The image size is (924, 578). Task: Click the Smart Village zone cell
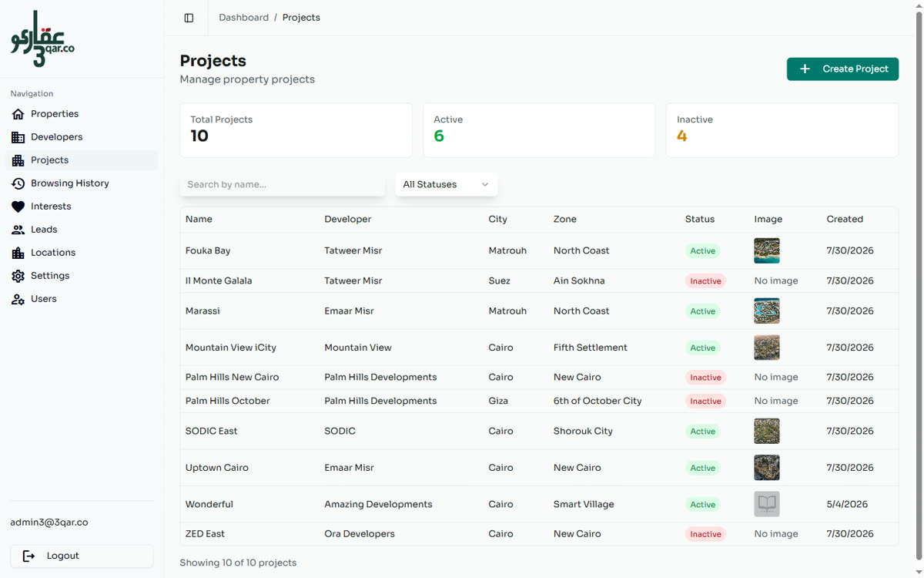coord(584,505)
